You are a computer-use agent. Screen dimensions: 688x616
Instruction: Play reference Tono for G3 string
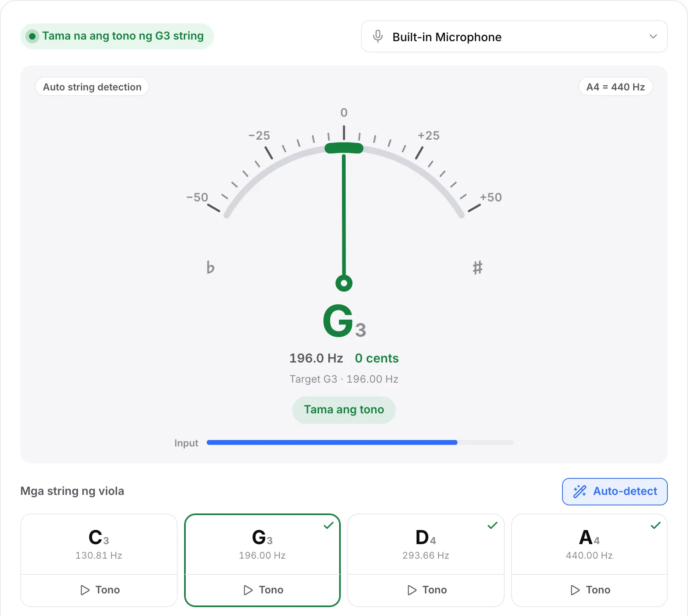pyautogui.click(x=262, y=590)
